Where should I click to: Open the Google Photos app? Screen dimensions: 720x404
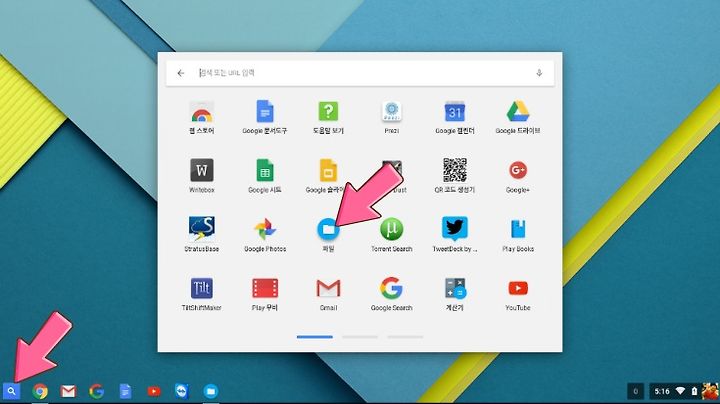click(265, 229)
